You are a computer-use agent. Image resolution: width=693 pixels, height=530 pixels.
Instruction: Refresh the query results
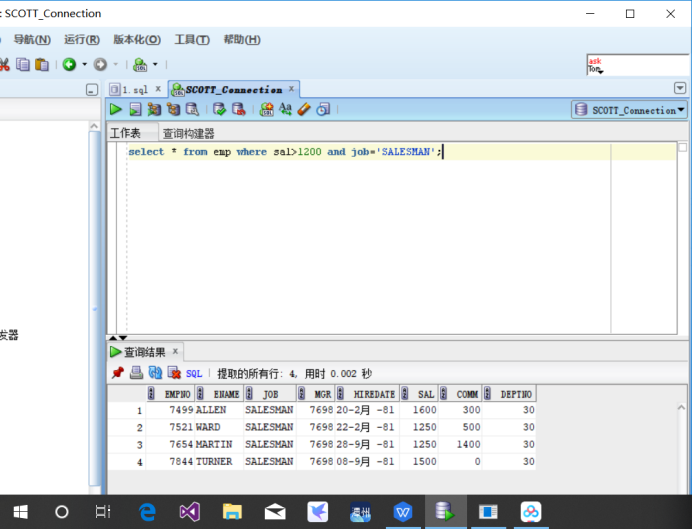pos(155,373)
